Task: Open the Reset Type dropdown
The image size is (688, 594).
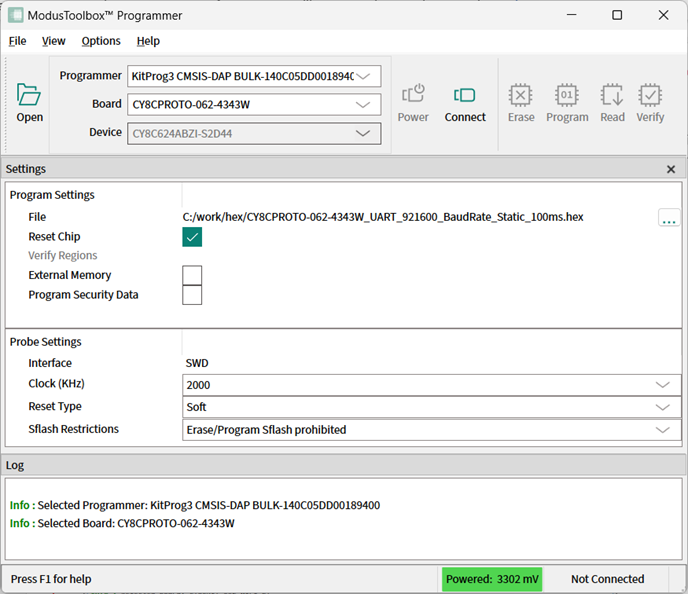Action: pos(662,407)
